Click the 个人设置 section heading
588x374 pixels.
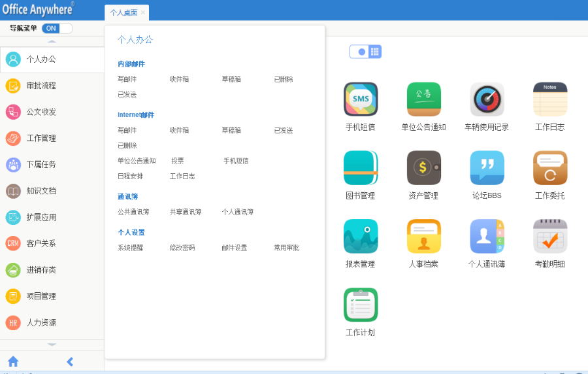pyautogui.click(x=131, y=233)
